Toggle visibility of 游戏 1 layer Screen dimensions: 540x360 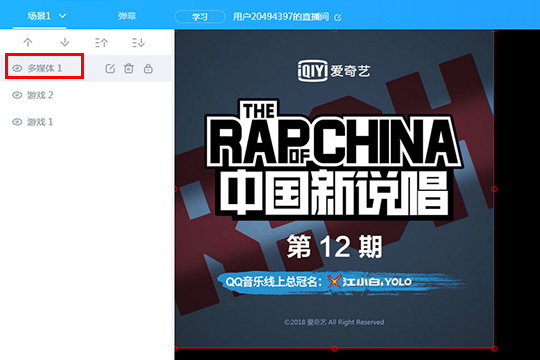17,122
